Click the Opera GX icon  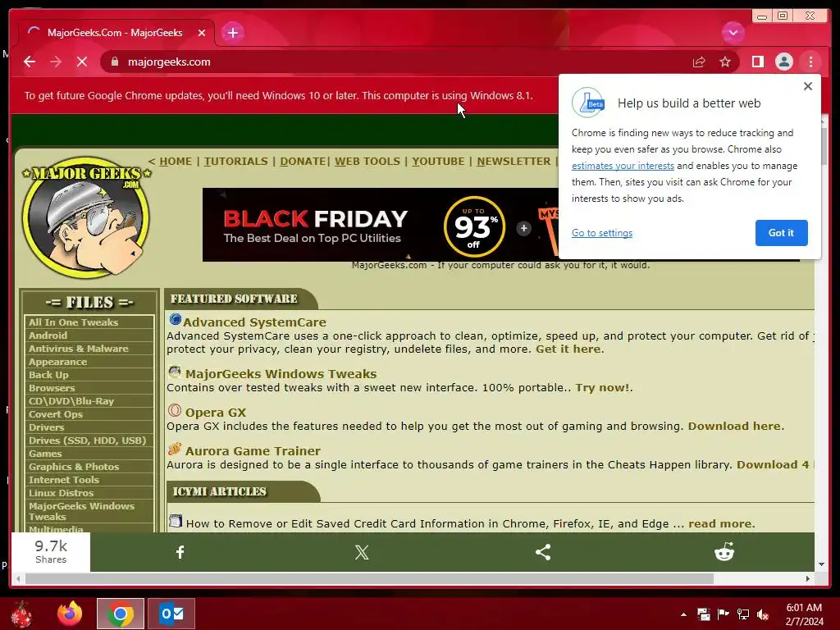[175, 410]
